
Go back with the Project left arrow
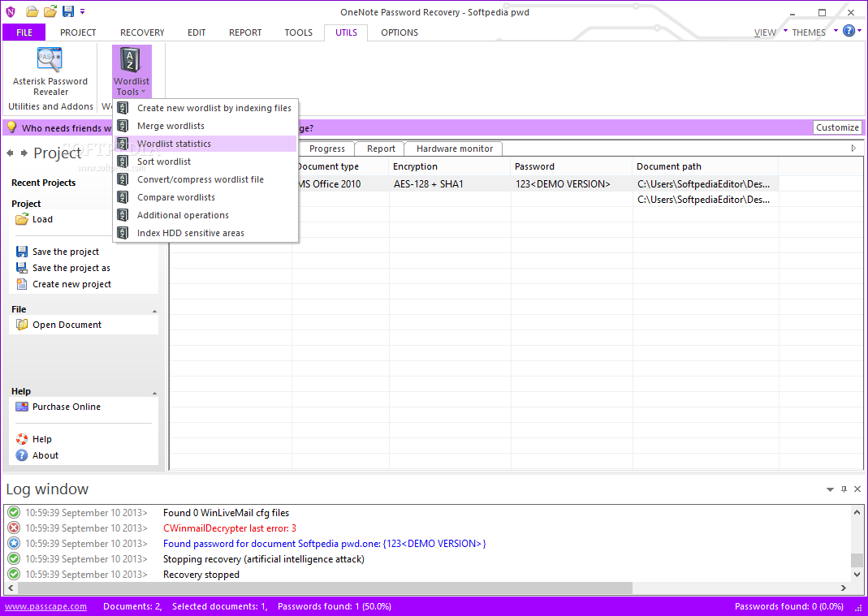(10, 153)
